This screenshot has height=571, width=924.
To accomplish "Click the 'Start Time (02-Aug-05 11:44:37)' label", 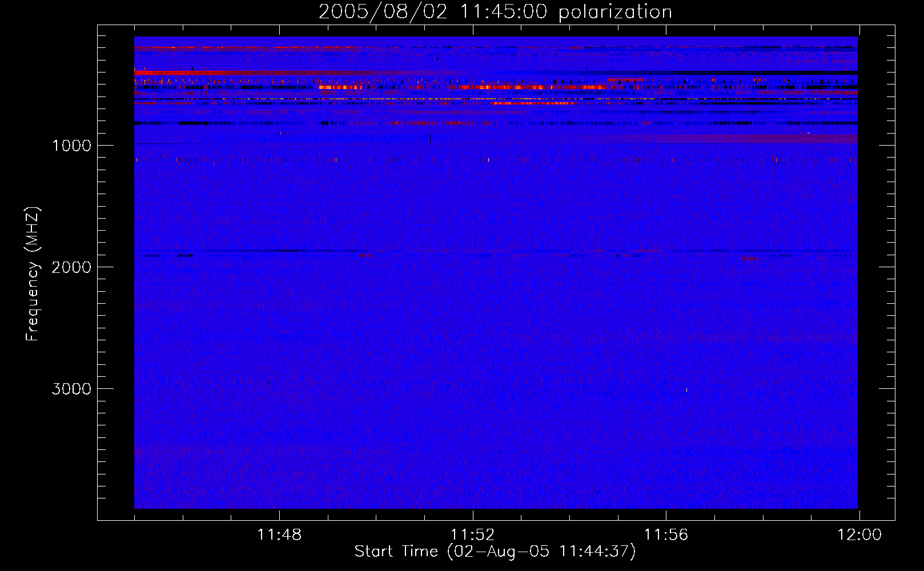I will (x=495, y=552).
